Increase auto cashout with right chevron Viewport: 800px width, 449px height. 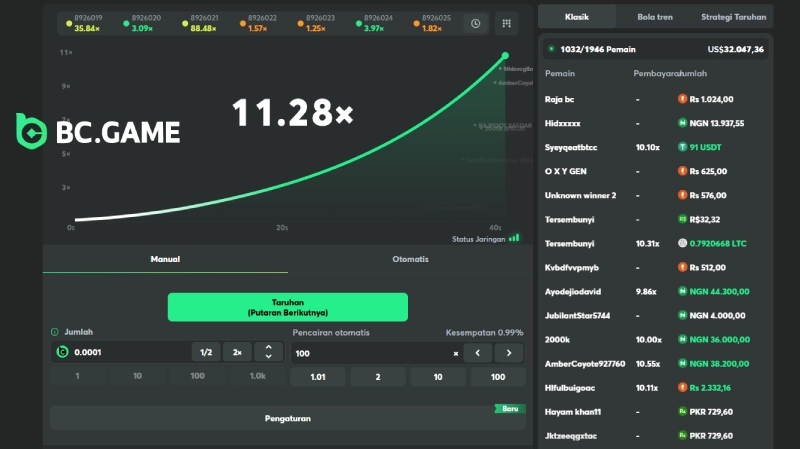tap(509, 352)
